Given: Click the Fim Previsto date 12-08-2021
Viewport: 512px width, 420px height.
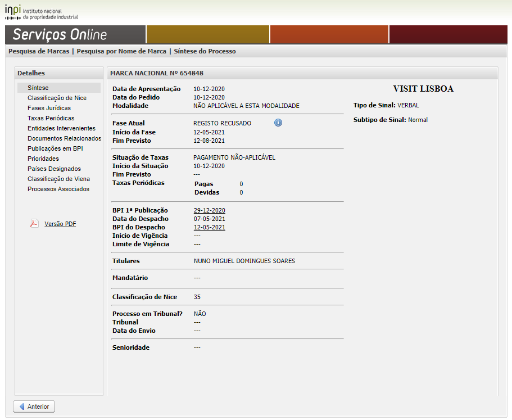Looking at the screenshot, I should click(209, 141).
